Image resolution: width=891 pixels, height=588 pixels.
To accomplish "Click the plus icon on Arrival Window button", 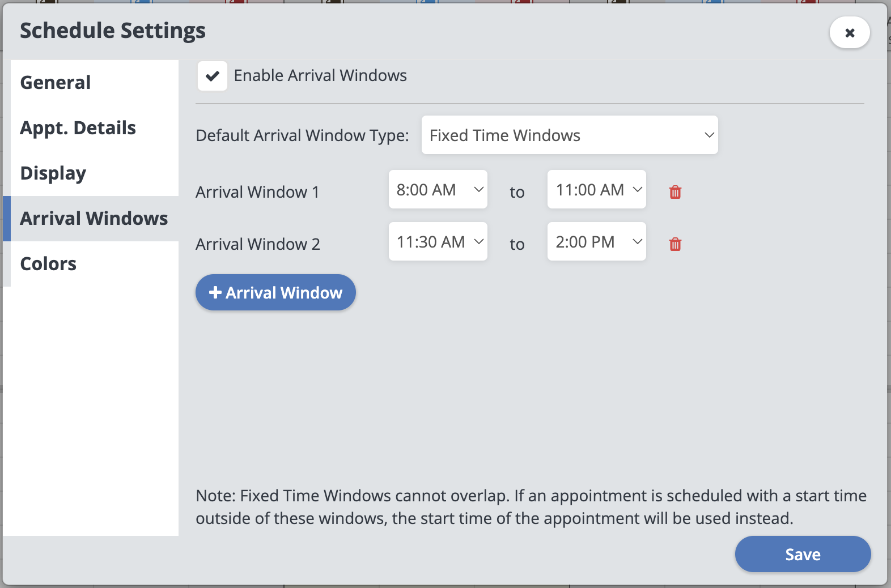I will [215, 292].
